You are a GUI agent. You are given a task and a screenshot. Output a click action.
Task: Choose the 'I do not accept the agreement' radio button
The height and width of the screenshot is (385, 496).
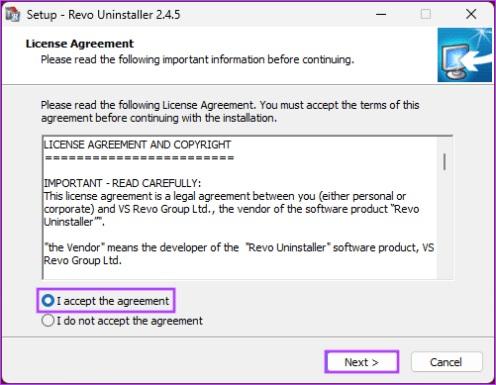pyautogui.click(x=48, y=321)
